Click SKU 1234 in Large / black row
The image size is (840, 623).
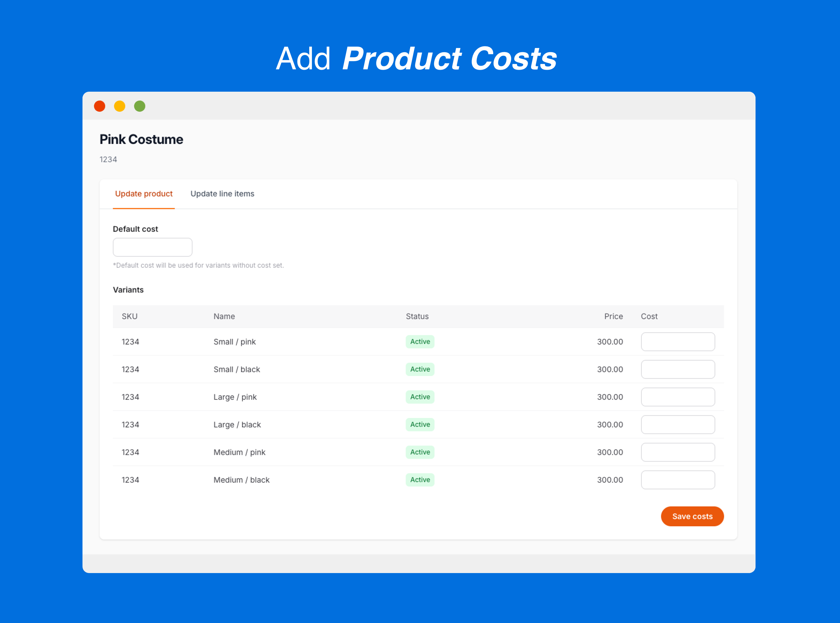coord(130,424)
